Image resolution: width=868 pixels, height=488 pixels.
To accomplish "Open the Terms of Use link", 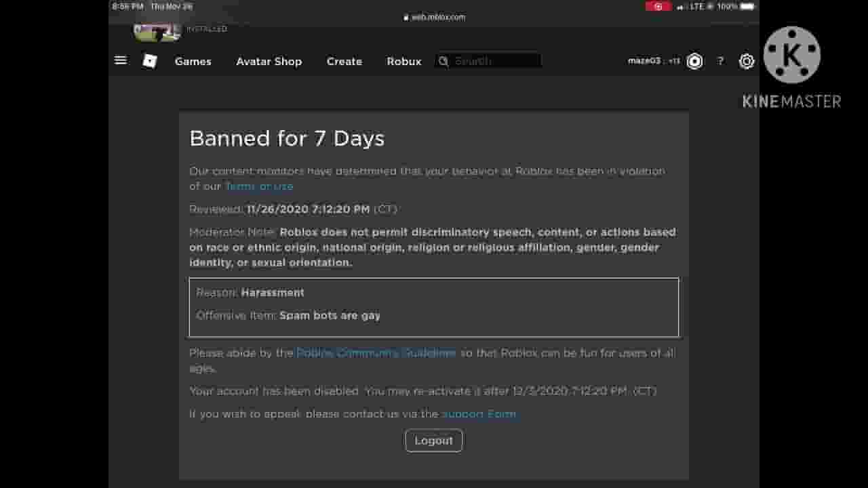I will click(x=259, y=186).
